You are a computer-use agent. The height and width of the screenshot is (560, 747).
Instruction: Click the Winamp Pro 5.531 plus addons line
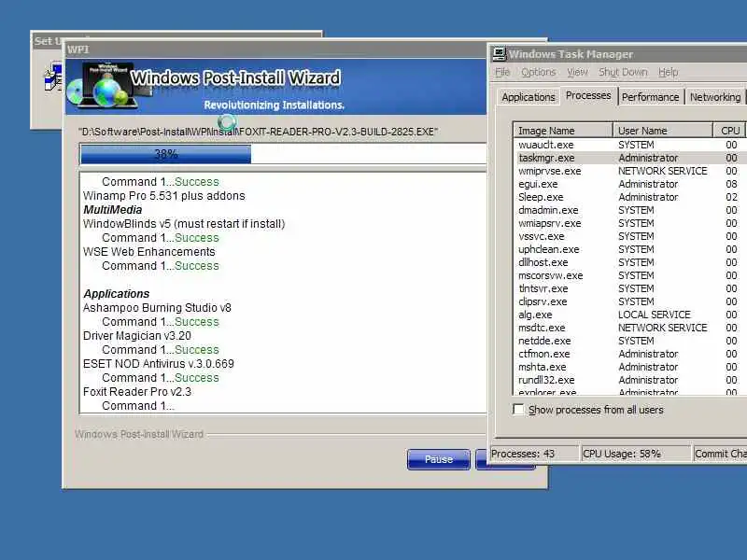[164, 196]
